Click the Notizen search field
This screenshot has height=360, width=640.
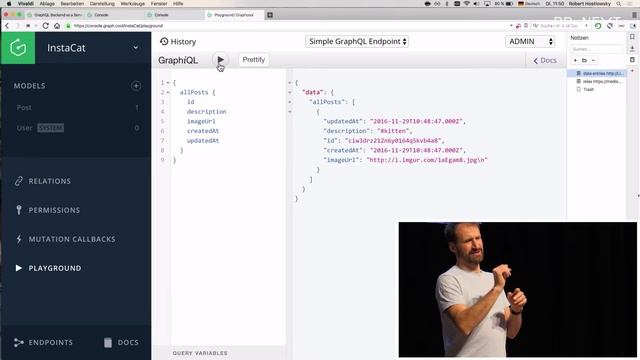coord(596,49)
